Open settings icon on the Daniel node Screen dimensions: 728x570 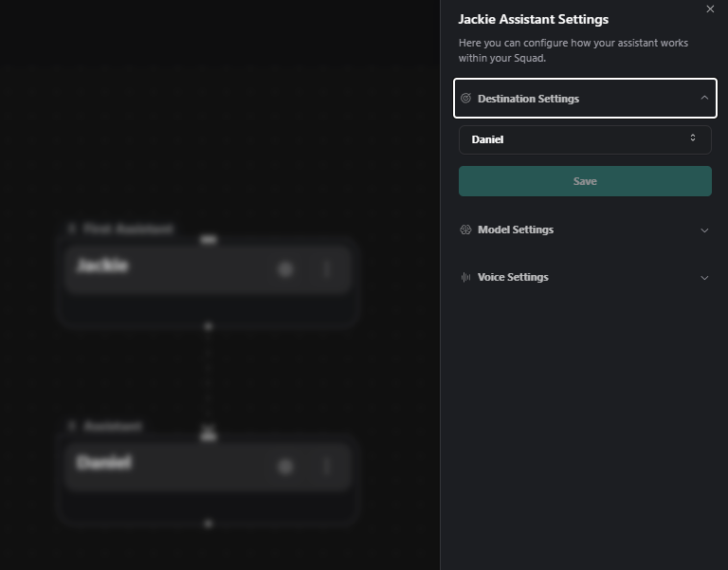(285, 467)
